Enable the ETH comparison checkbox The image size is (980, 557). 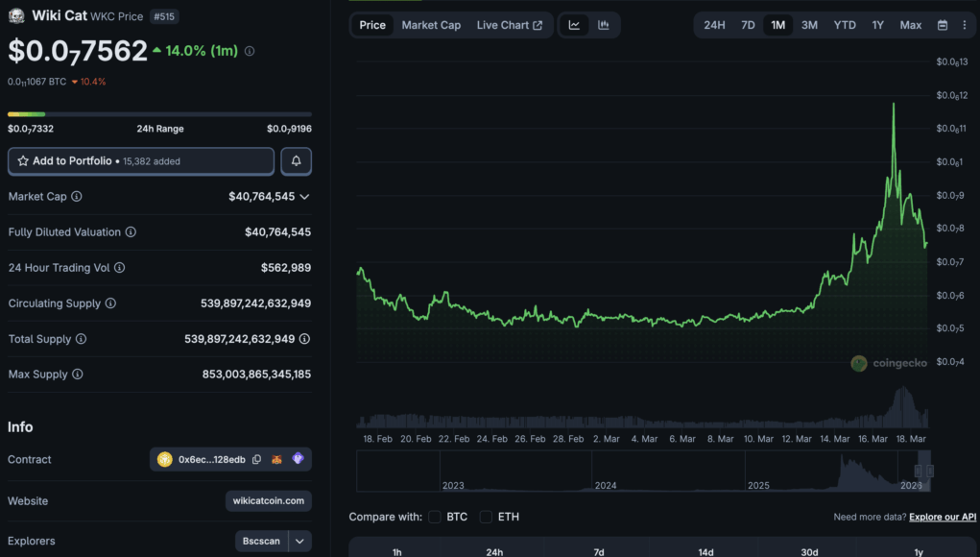coord(486,517)
